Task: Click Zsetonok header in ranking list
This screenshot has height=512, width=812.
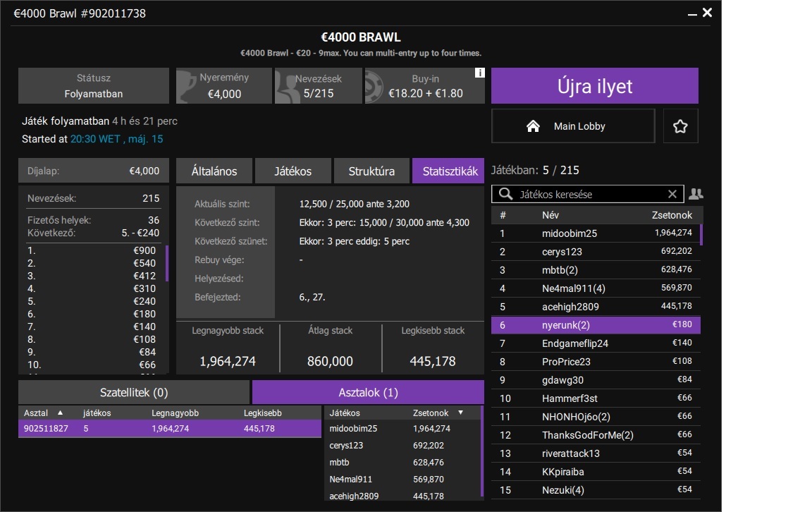Action: (x=672, y=215)
